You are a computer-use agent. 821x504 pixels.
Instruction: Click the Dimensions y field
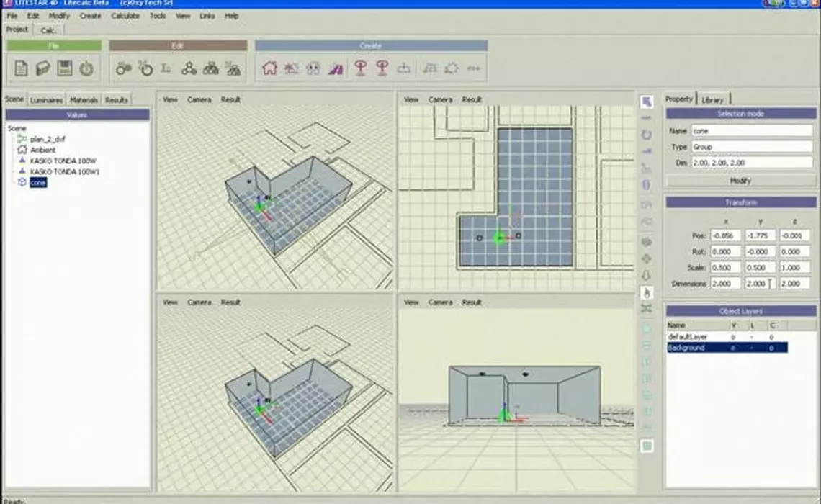760,284
